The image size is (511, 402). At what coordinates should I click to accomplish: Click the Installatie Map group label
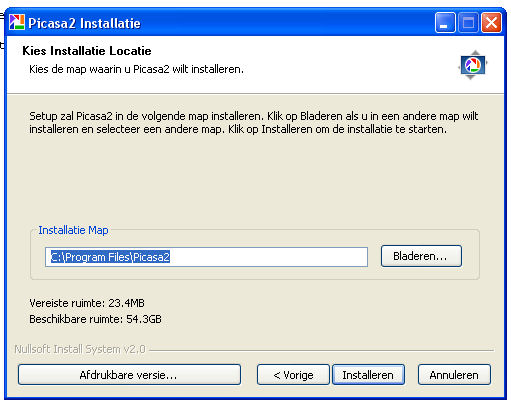pos(73,230)
